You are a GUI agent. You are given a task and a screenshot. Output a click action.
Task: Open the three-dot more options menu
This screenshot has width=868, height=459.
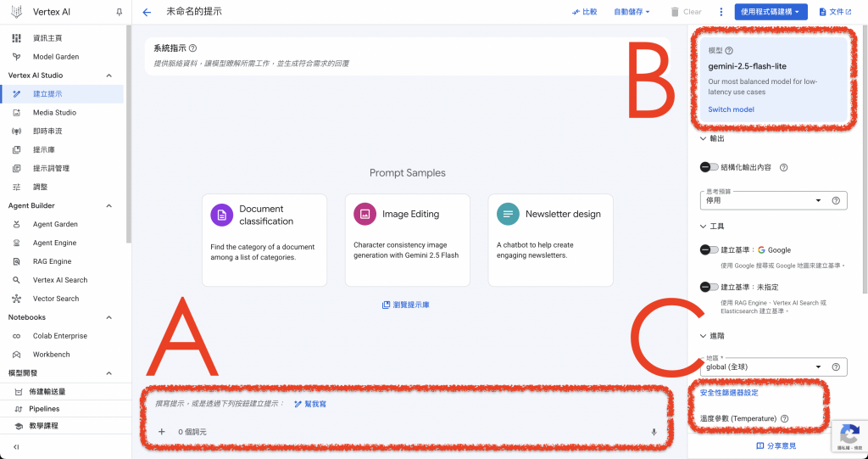point(721,12)
